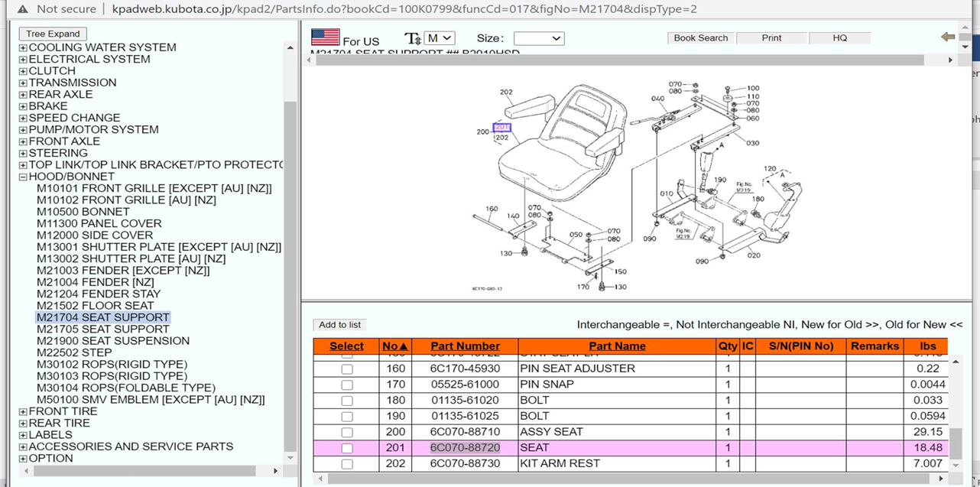Click the Not secure warning icon
The width and height of the screenshot is (980, 487).
23,9
